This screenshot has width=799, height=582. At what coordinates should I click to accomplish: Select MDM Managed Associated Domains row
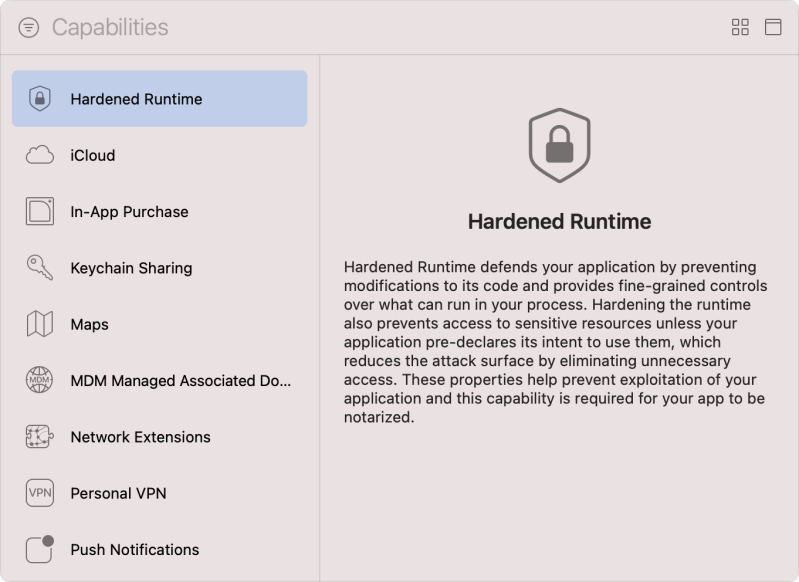(x=159, y=381)
